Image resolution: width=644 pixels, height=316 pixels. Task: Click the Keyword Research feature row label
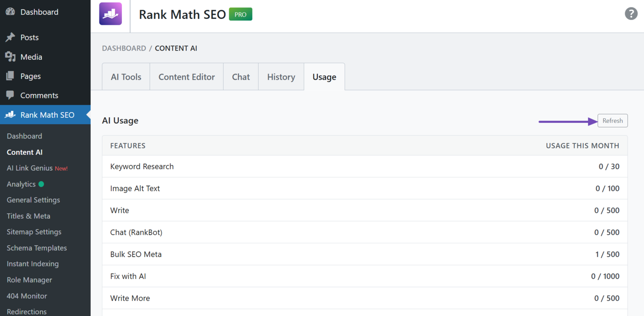142,167
